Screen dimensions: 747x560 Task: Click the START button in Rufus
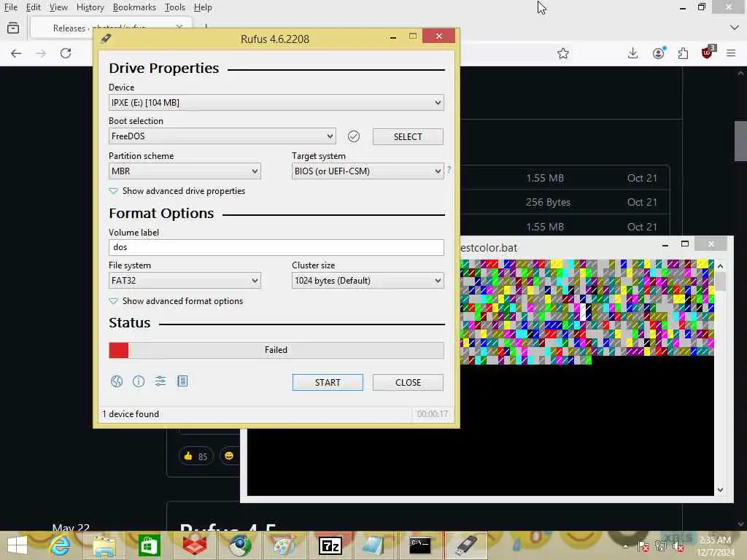click(328, 382)
